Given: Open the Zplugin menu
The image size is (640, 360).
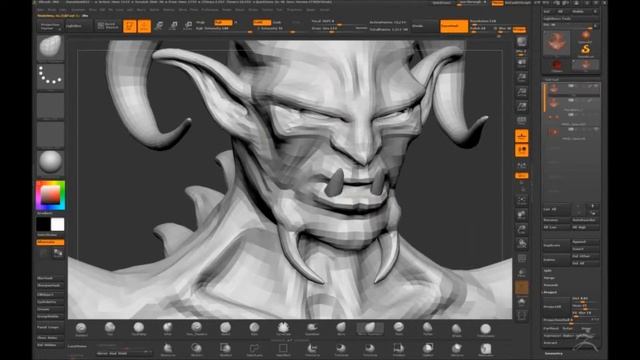Looking at the screenshot, I should (x=311, y=9).
